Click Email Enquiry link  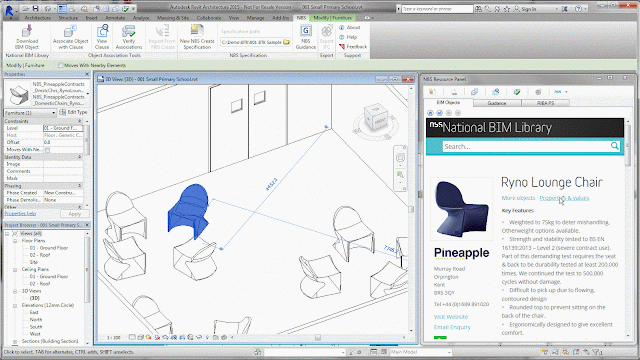tap(452, 327)
